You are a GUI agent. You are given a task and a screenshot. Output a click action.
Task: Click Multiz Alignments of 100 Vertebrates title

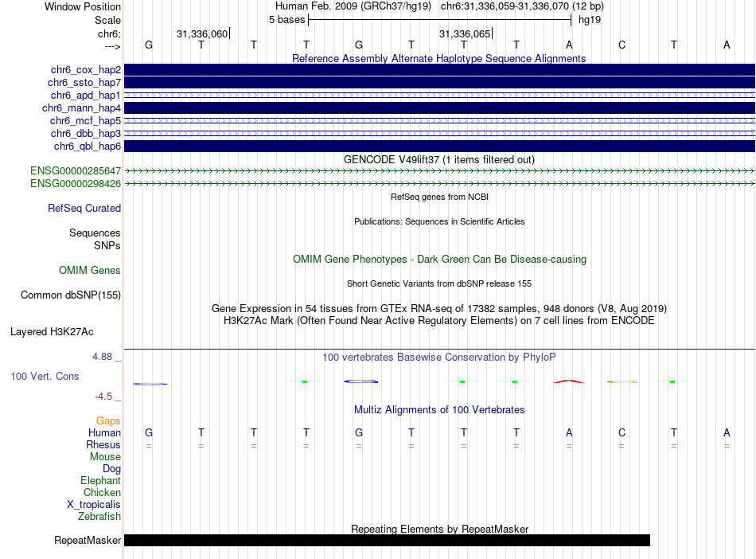(439, 410)
